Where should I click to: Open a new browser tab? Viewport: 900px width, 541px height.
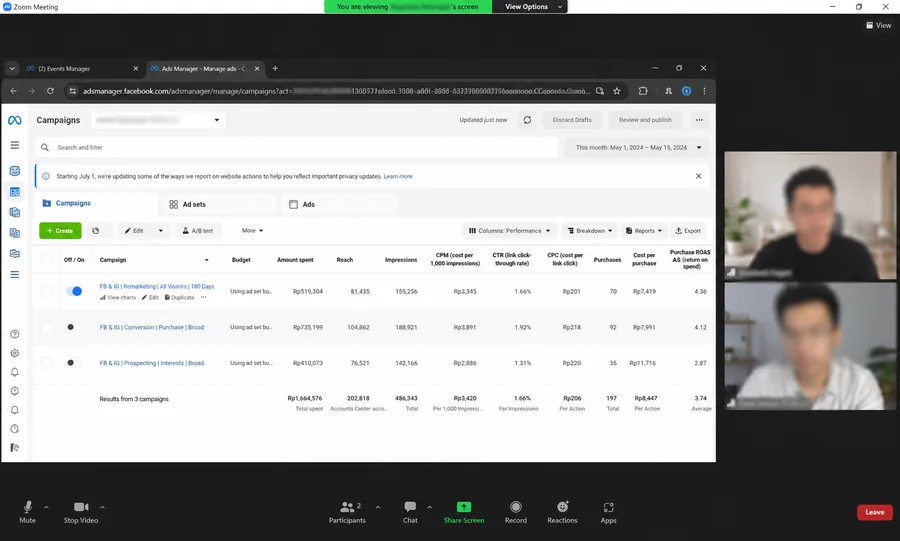pyautogui.click(x=275, y=68)
